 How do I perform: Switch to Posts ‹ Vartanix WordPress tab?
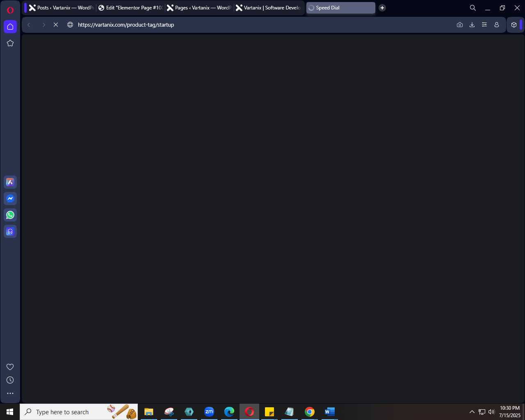(61, 8)
